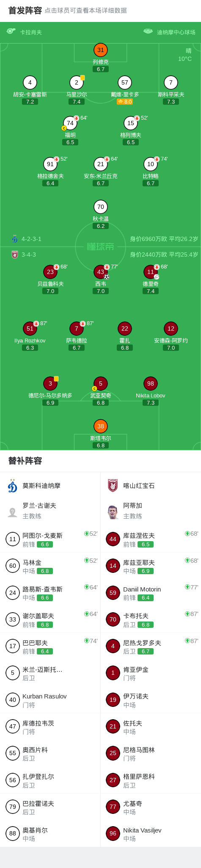Viewport: 201px width, 868px height.
Task: Select substitute 59 Daniil Motorin
Action: point(151,593)
